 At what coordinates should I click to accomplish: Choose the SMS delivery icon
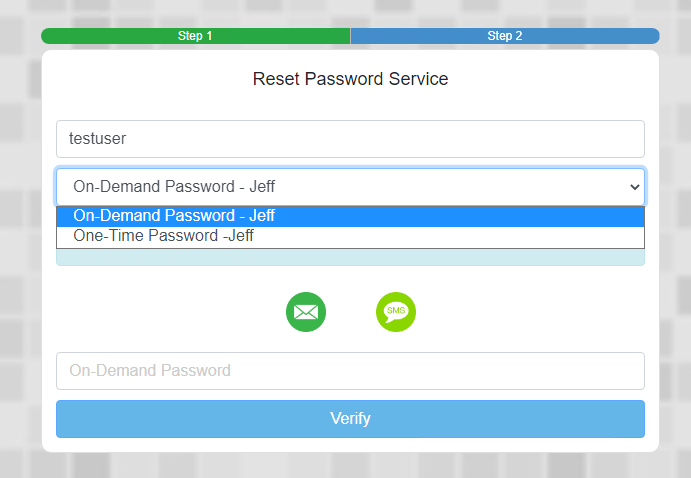[395, 312]
